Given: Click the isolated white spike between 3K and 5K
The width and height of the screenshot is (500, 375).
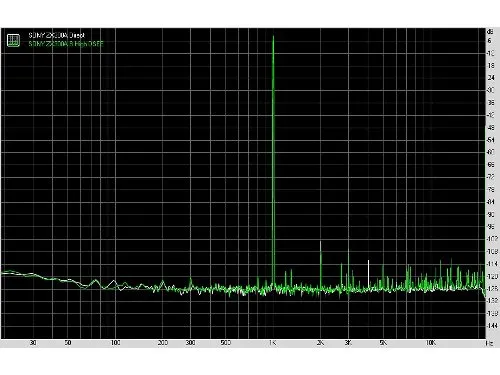Looking at the screenshot, I should (x=368, y=262).
